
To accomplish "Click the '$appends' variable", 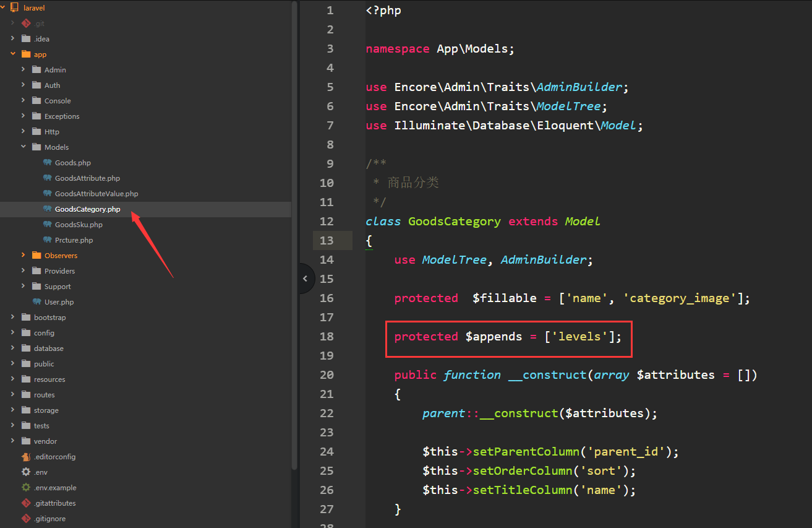I will coord(494,337).
